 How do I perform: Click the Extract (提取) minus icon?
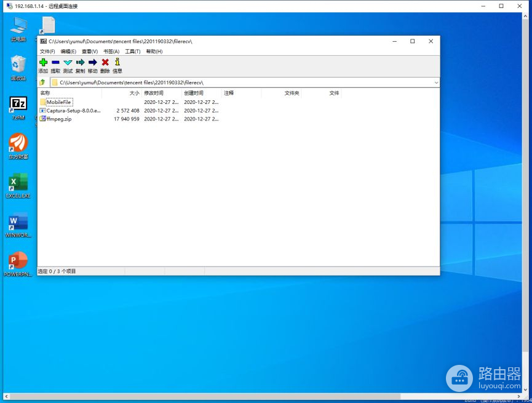pyautogui.click(x=55, y=62)
